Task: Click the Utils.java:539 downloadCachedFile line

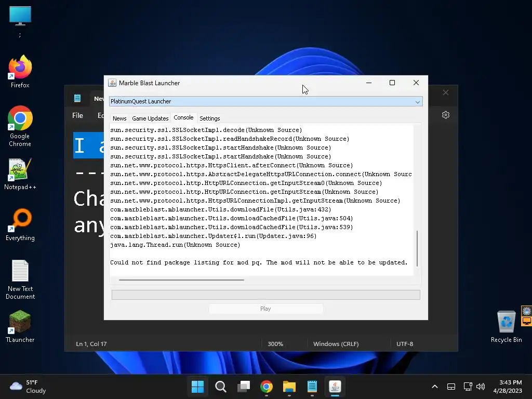Action: coord(231,228)
